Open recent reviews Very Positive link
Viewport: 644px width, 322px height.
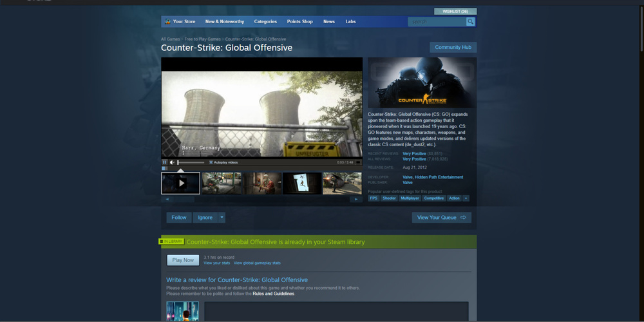click(414, 154)
